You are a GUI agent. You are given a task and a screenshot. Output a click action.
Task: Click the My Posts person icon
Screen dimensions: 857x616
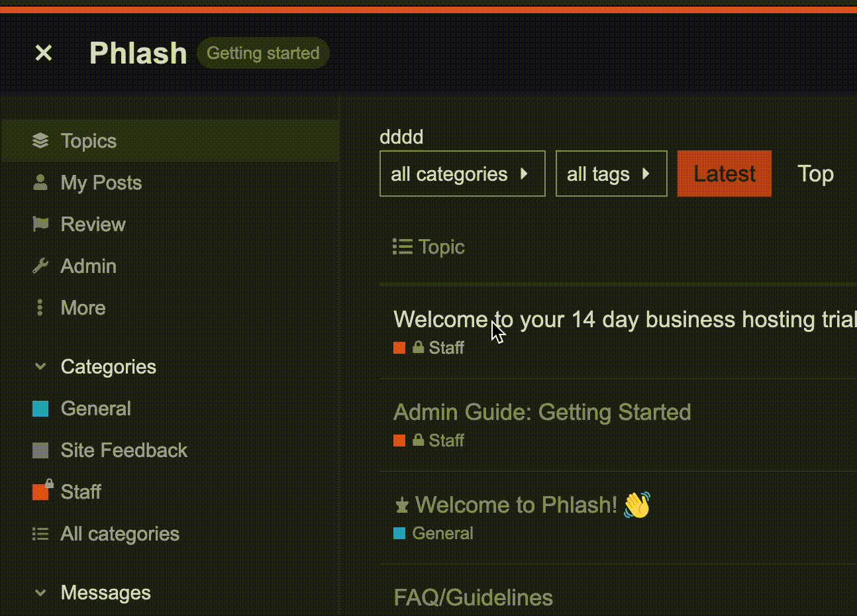[x=40, y=182]
